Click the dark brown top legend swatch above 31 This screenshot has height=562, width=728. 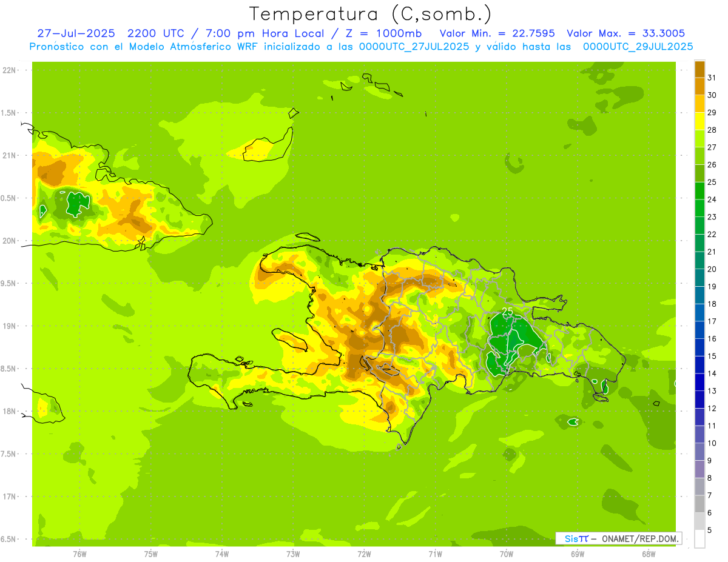coord(699,69)
